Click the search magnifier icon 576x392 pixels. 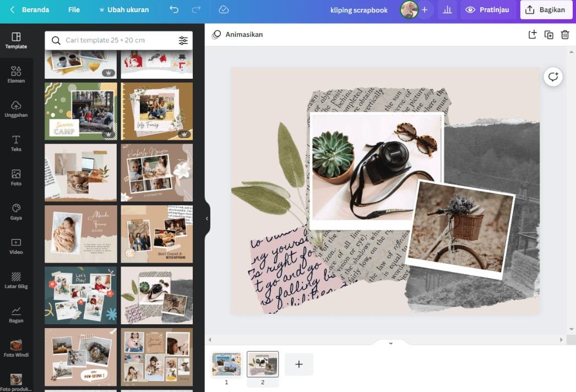[56, 40]
